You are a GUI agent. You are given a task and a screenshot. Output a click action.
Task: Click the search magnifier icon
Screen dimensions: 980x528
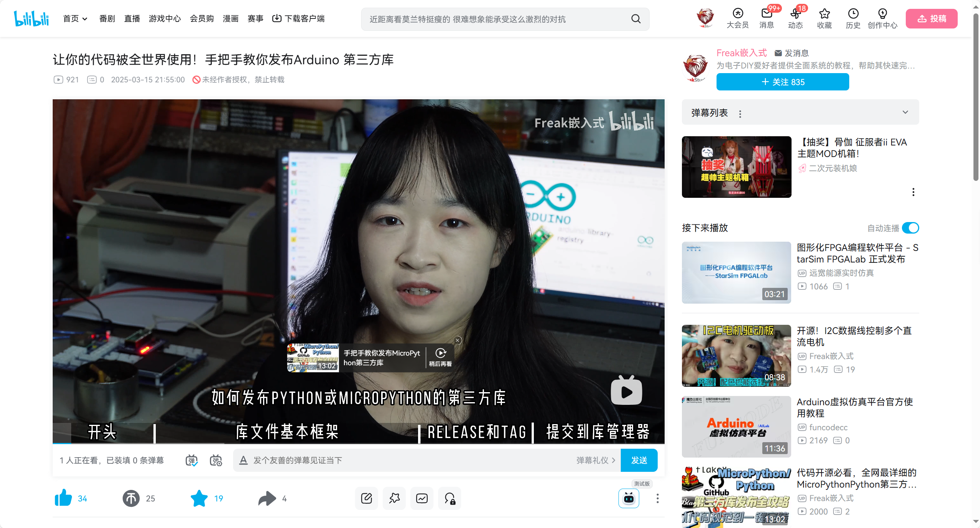point(636,19)
